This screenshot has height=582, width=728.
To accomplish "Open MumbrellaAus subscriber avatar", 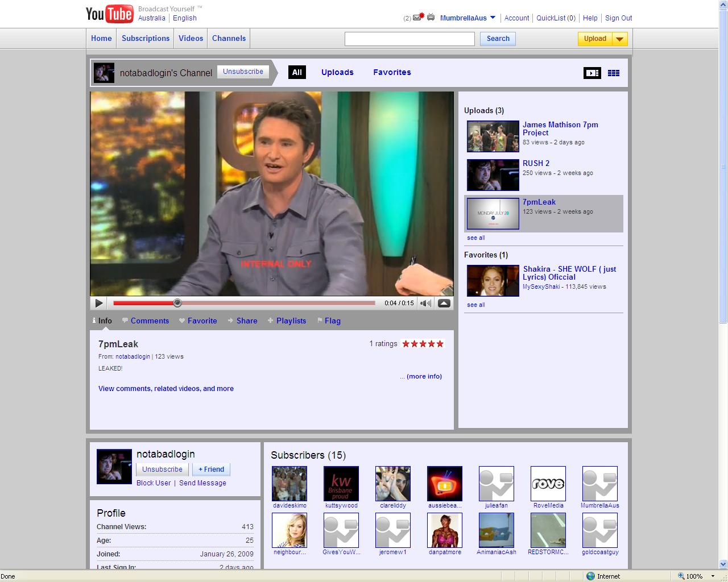I will (x=600, y=484).
